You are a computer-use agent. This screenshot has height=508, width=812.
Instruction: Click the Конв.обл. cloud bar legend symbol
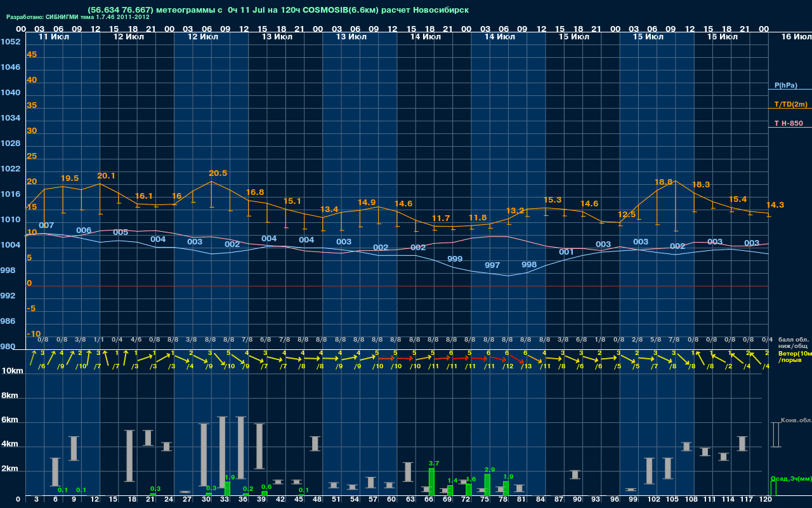tap(775, 434)
